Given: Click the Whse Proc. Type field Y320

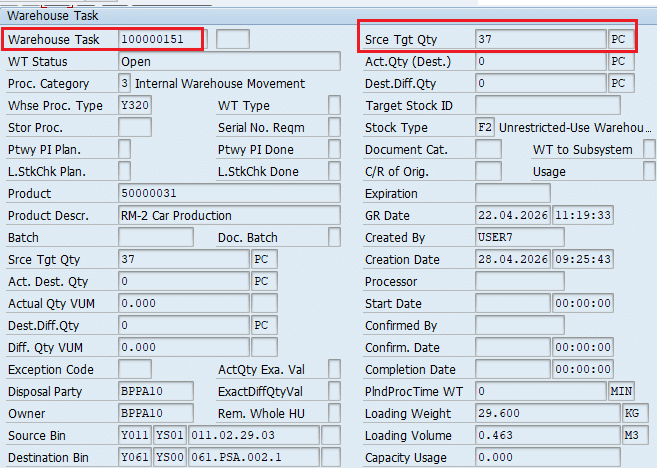Looking at the screenshot, I should [x=134, y=106].
